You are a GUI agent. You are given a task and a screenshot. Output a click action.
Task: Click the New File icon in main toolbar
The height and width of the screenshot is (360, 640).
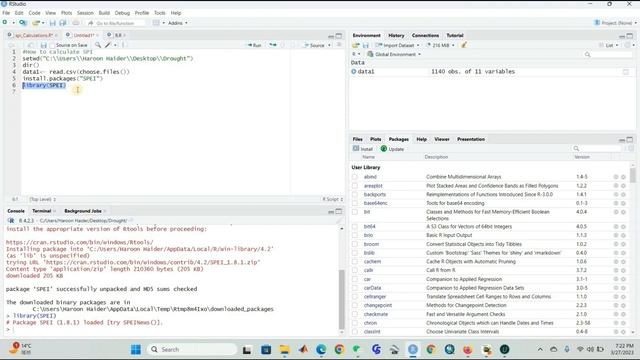click(x=5, y=23)
